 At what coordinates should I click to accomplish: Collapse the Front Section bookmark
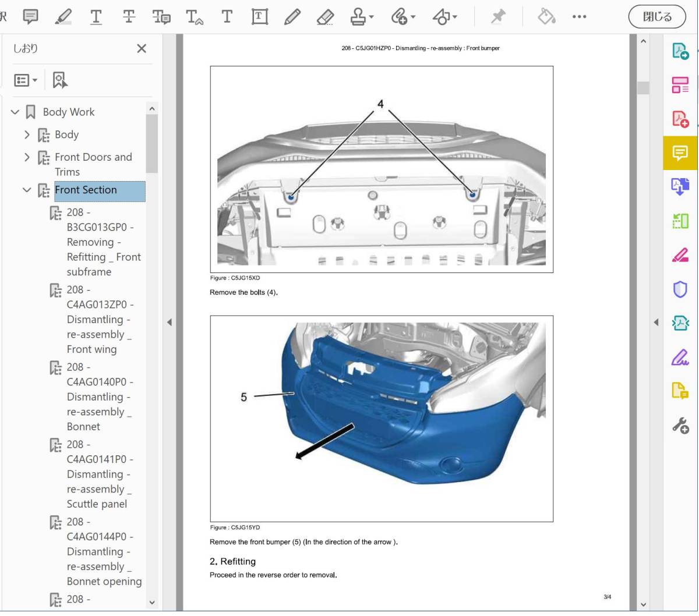tap(27, 190)
